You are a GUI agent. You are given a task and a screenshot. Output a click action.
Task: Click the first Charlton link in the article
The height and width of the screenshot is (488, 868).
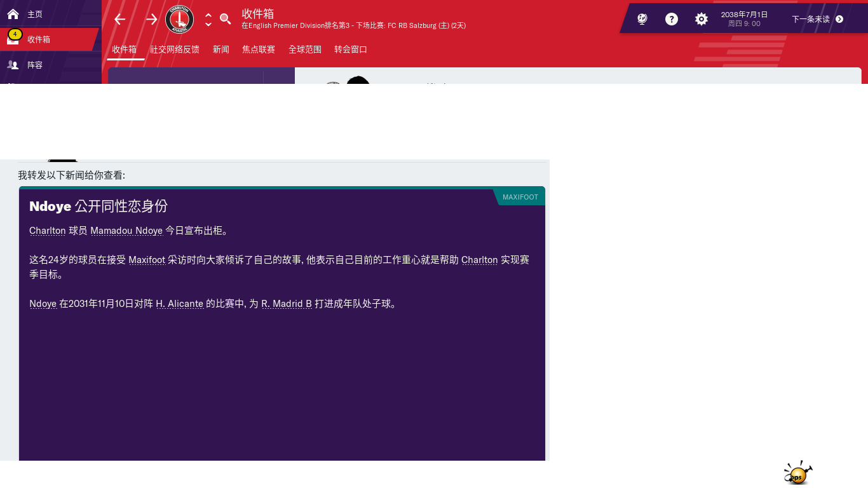click(48, 231)
